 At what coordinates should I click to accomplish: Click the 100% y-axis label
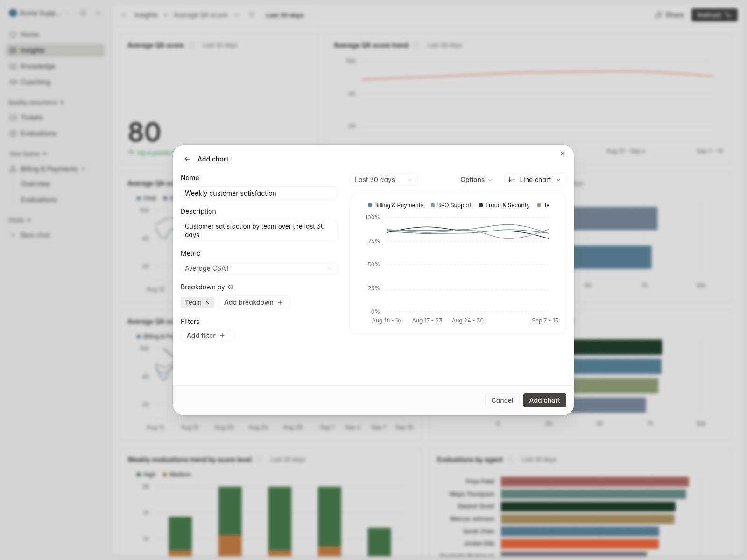[373, 217]
